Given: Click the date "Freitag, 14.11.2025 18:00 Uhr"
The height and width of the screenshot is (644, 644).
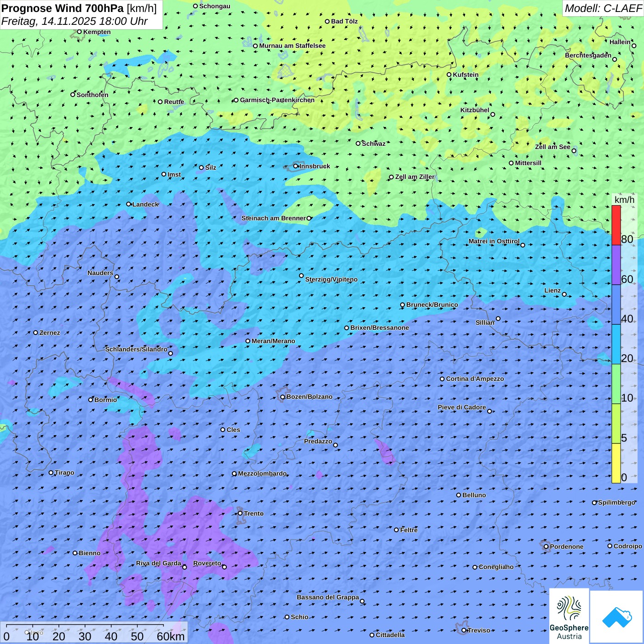Looking at the screenshot, I should click(75, 21).
